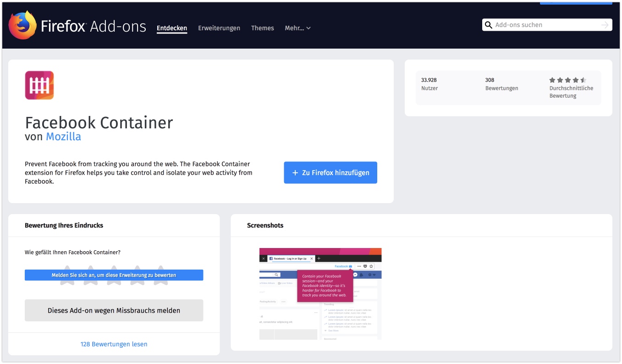The image size is (622, 364).
Task: Rate the add-on with the second star
Action: 91,282
